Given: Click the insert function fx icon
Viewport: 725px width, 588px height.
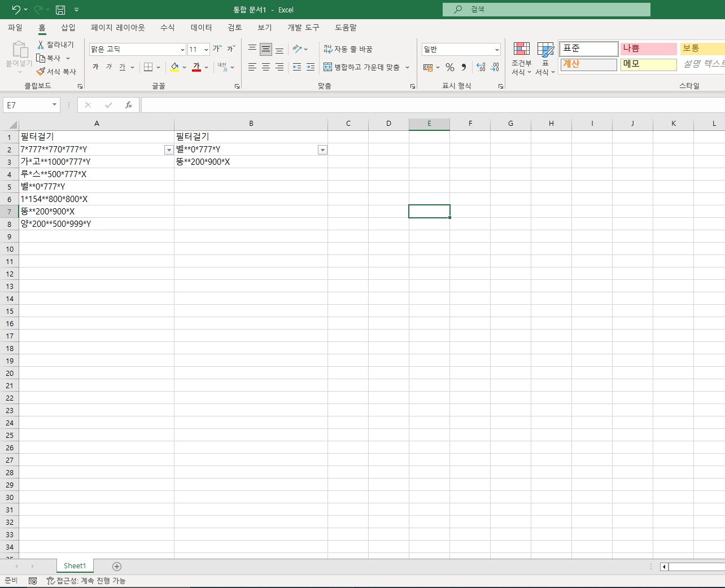Looking at the screenshot, I should (129, 105).
